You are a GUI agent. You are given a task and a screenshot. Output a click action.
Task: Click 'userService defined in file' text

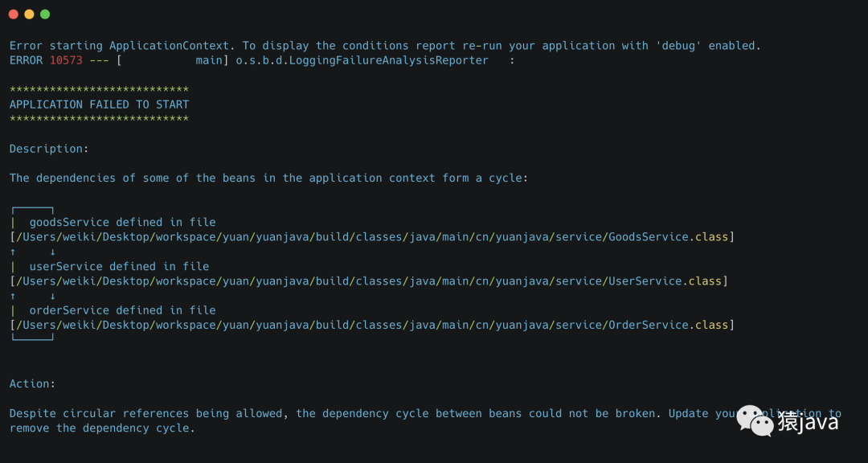[x=119, y=266]
